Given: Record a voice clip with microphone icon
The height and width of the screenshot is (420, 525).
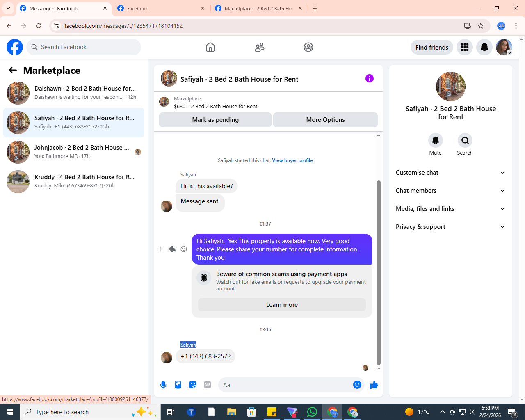Looking at the screenshot, I should pos(163,385).
